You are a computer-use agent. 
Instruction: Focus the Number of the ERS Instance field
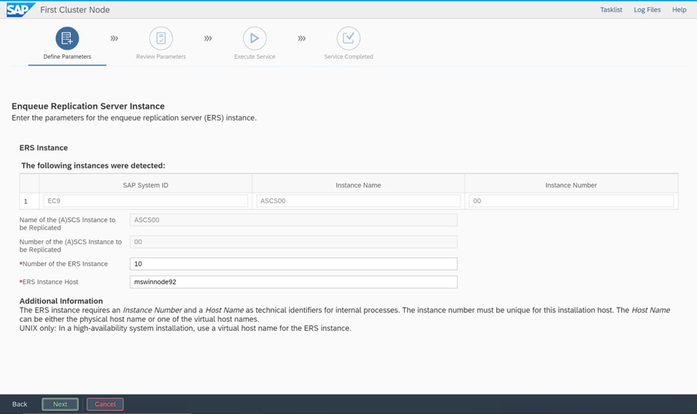pos(293,264)
